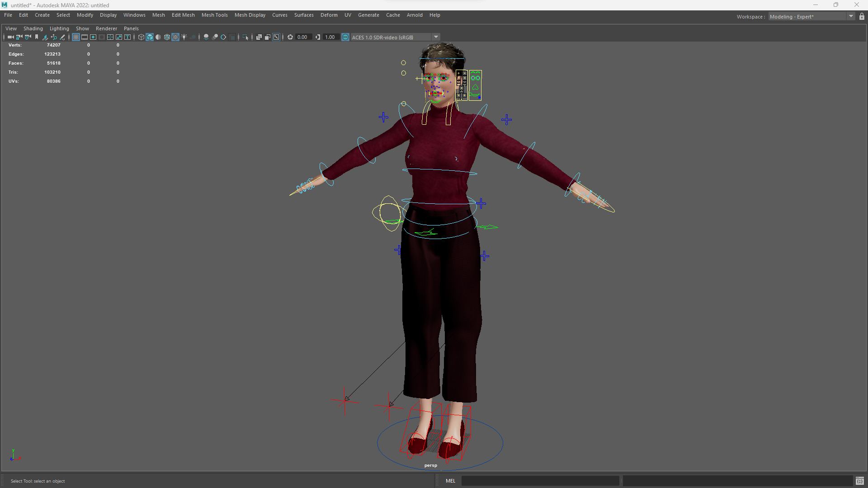Open the Help menu
The width and height of the screenshot is (868, 488).
[x=434, y=15]
